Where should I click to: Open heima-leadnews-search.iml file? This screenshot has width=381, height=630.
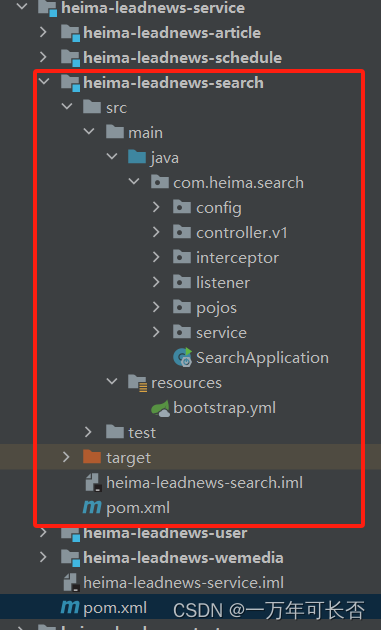[205, 483]
